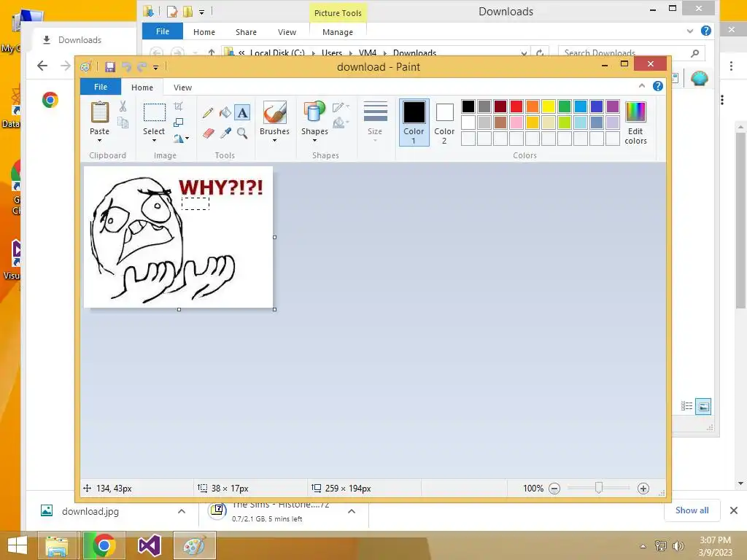Open the Windows Start button
This screenshot has height=560, width=747.
point(18,545)
